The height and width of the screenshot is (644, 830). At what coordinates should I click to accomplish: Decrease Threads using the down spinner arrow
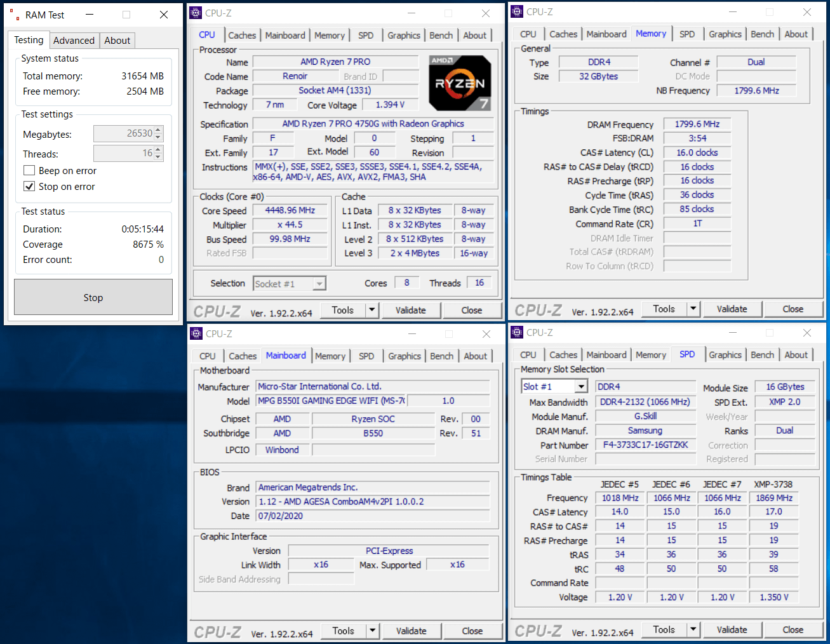pos(159,157)
